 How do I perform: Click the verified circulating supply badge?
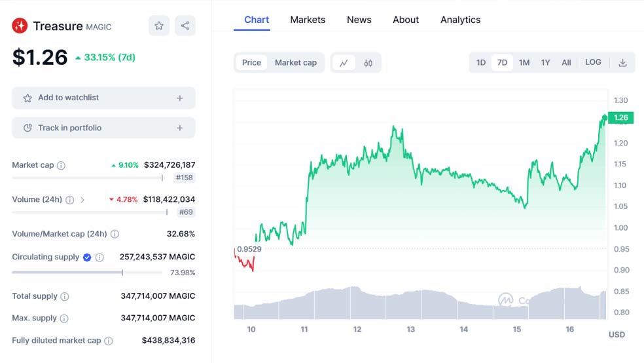(87, 258)
